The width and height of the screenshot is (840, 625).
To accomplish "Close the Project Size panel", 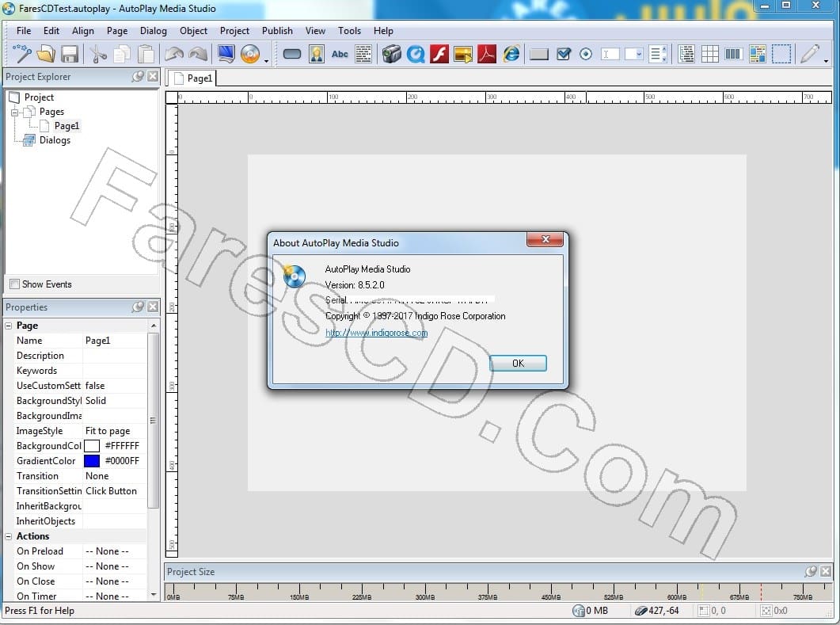I will [826, 571].
